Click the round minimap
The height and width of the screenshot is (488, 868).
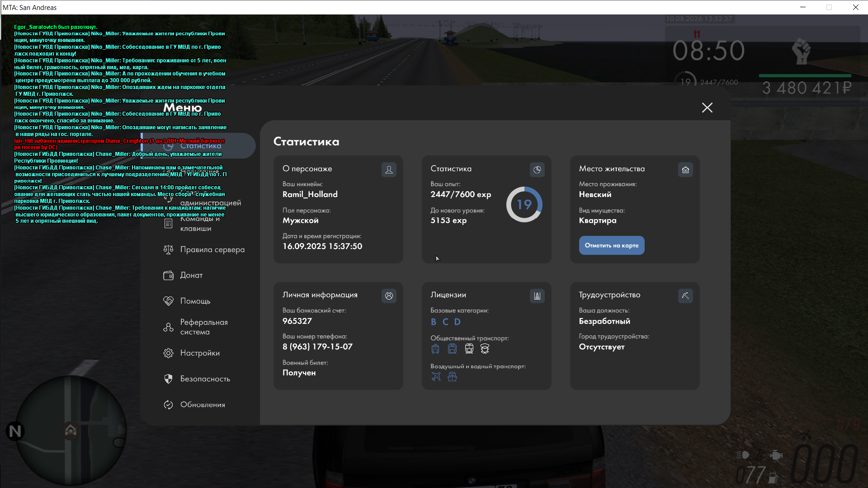tap(71, 431)
